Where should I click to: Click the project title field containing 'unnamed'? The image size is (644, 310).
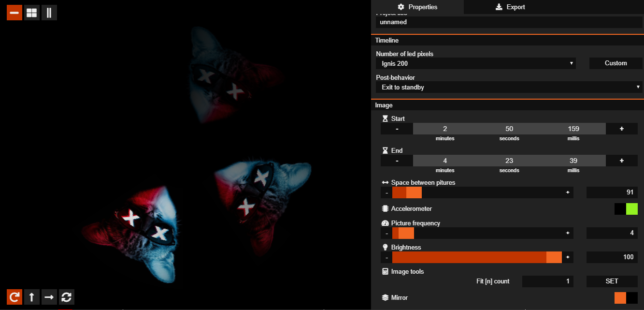click(x=509, y=22)
